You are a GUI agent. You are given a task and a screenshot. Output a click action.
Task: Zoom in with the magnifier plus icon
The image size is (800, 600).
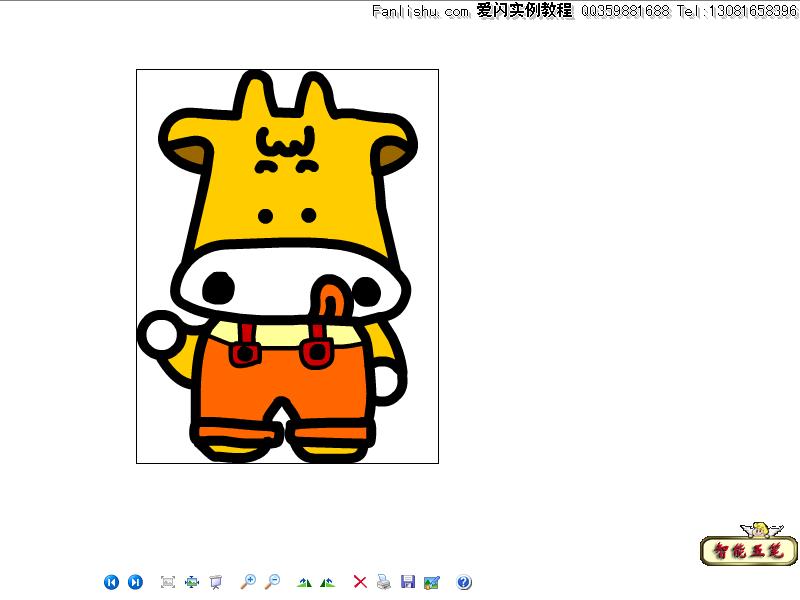(x=248, y=581)
